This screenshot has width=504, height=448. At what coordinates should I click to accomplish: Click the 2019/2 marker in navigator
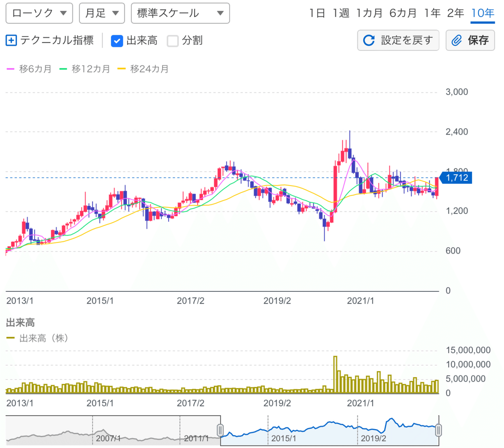coord(373,438)
